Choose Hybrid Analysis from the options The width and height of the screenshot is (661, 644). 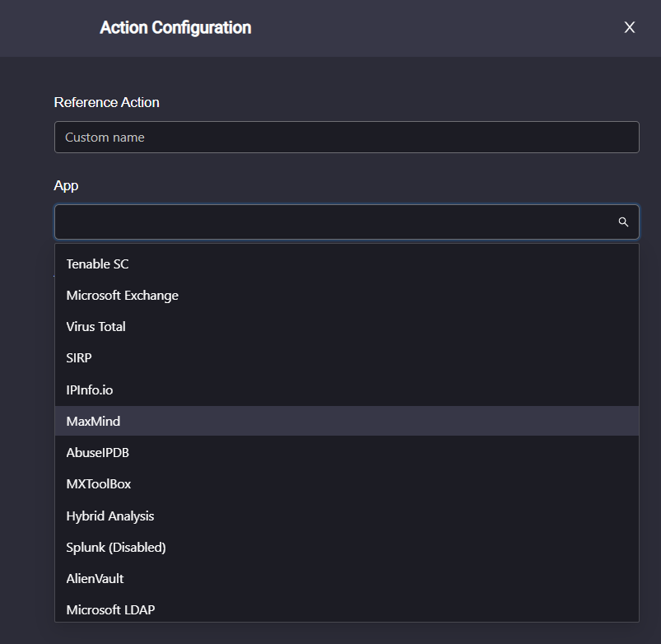[347, 516]
